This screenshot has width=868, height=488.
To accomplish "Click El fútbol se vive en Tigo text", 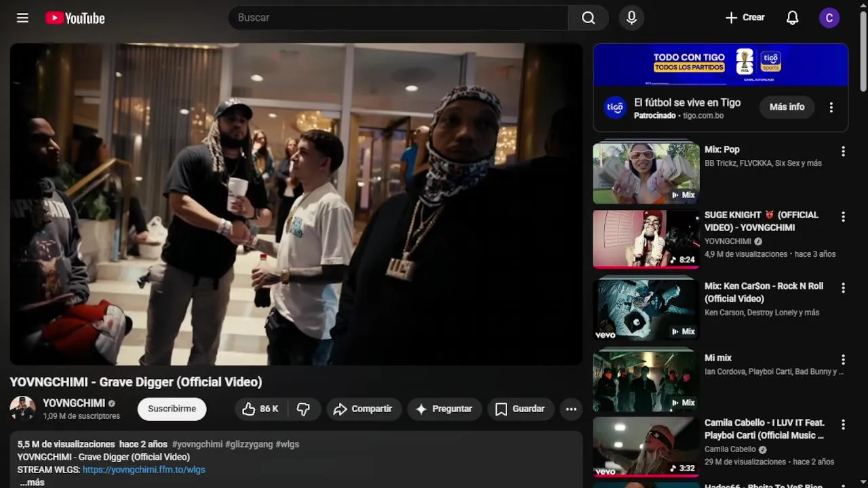I will click(687, 102).
